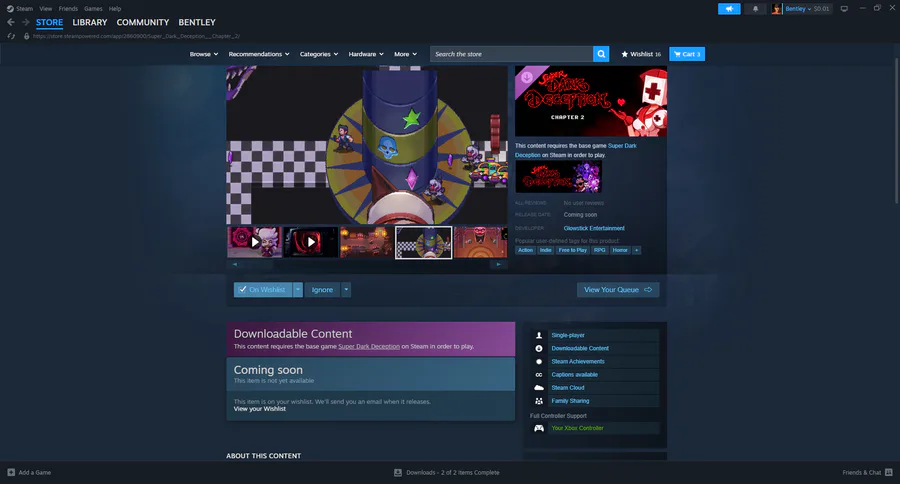
Task: Click the padlock icon beside the URL
Action: [x=26, y=36]
